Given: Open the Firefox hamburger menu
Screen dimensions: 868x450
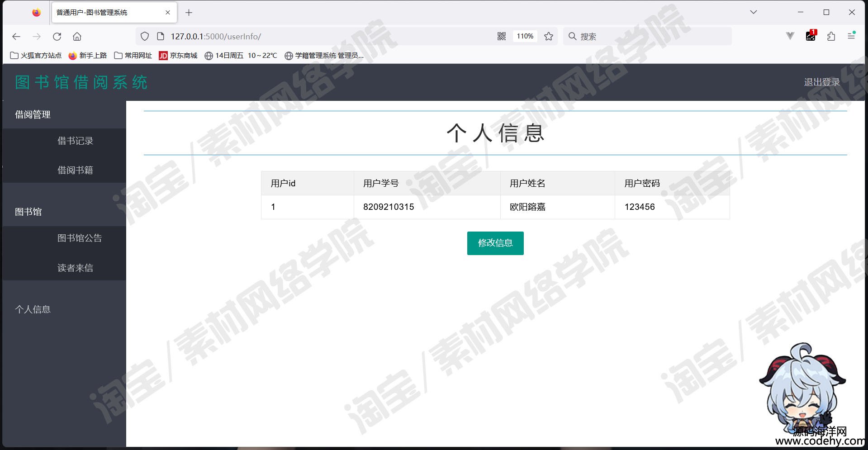Looking at the screenshot, I should (851, 36).
